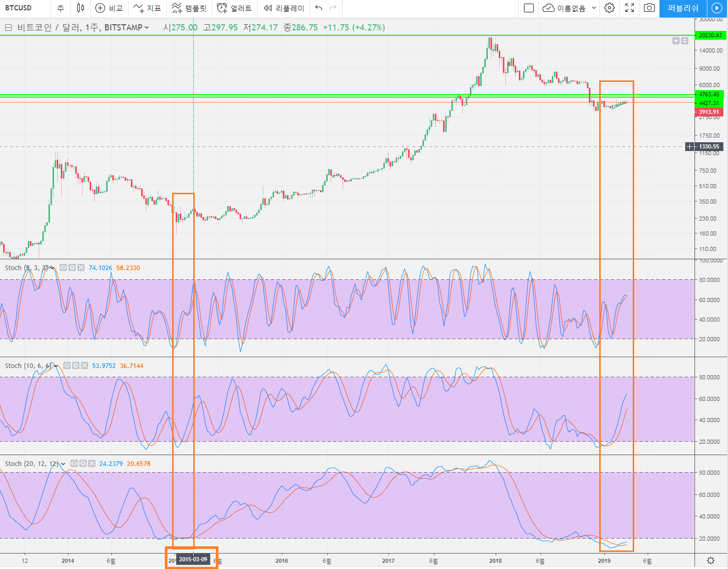
Task: Toggle visibility of Stoch (5, 3, 3)
Action: click(x=63, y=267)
